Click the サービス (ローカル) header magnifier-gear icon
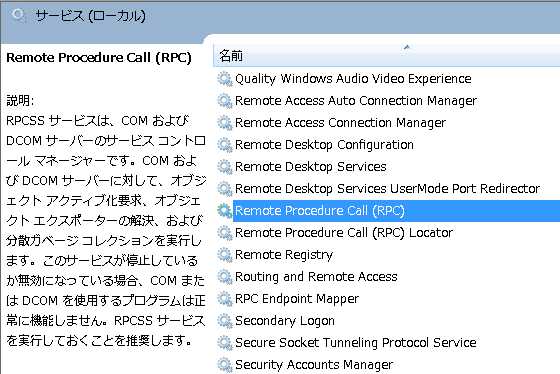The width and height of the screenshot is (560, 374). (18, 15)
